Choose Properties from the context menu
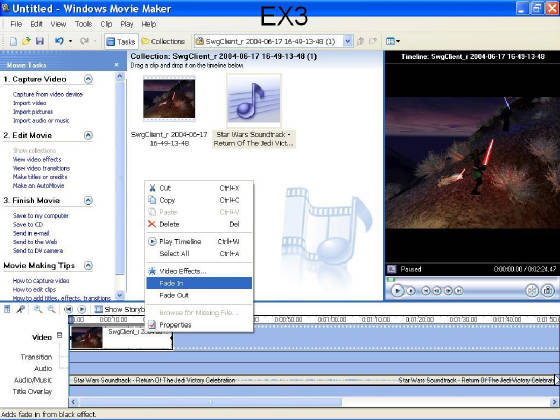560x420 pixels. tap(199, 325)
